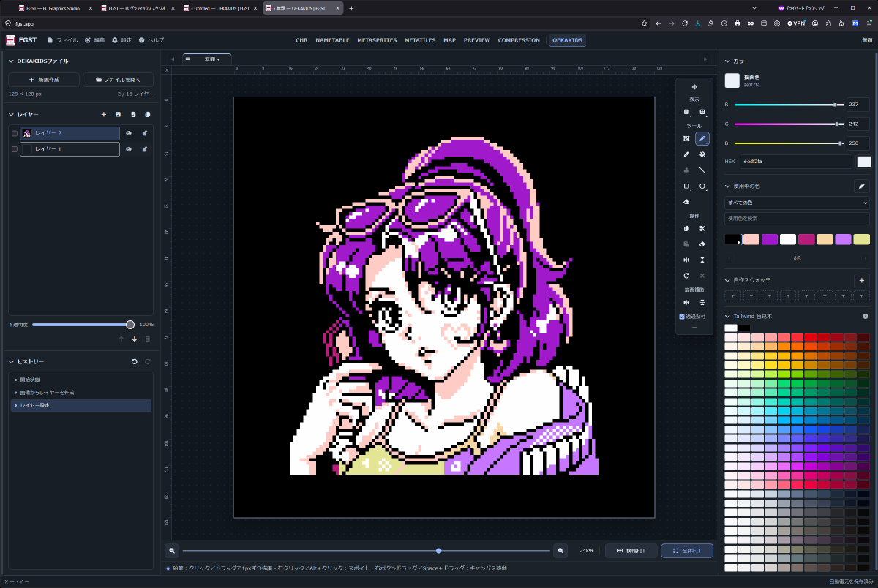Toggle the lock on レイヤー 1
878x588 pixels.
click(x=145, y=149)
